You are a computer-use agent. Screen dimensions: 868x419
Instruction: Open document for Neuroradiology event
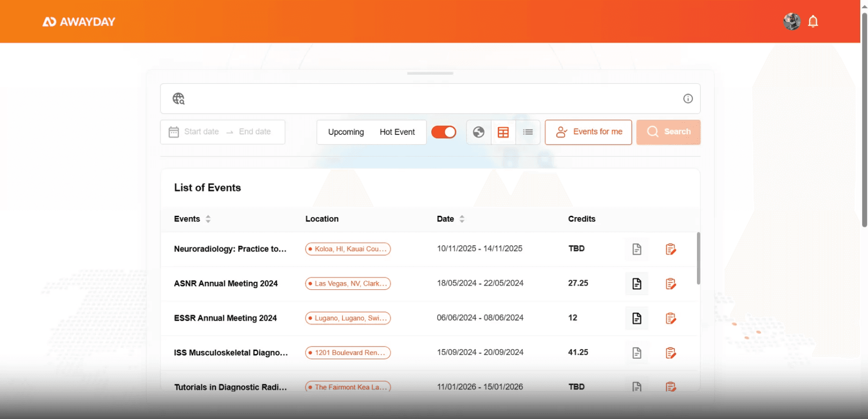[637, 249]
